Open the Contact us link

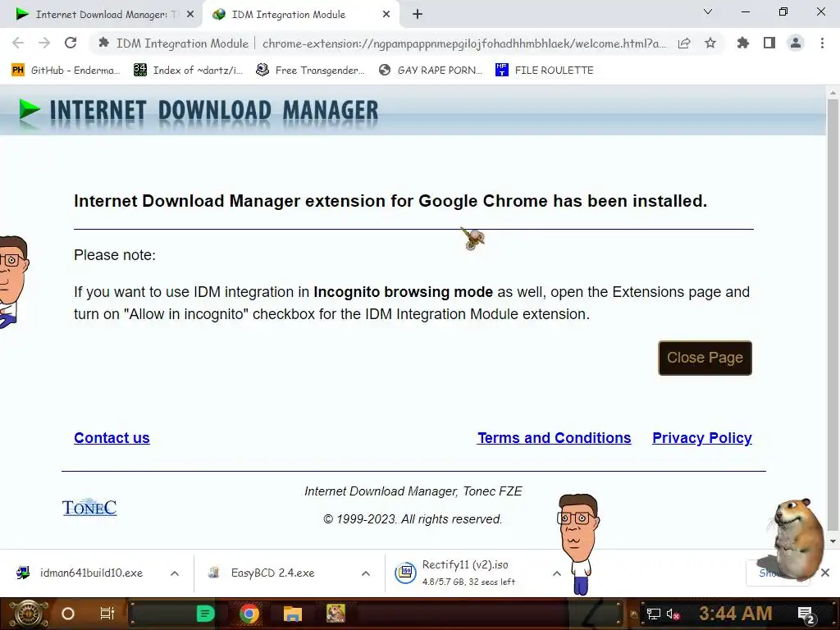pos(112,438)
